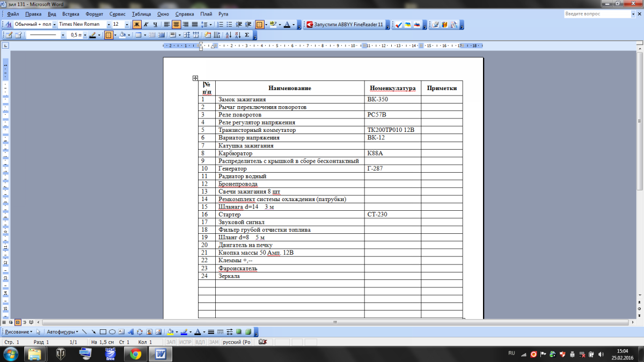Screen dimensions: 644x362
Task: Click the numbered list icon
Action: pos(220,25)
